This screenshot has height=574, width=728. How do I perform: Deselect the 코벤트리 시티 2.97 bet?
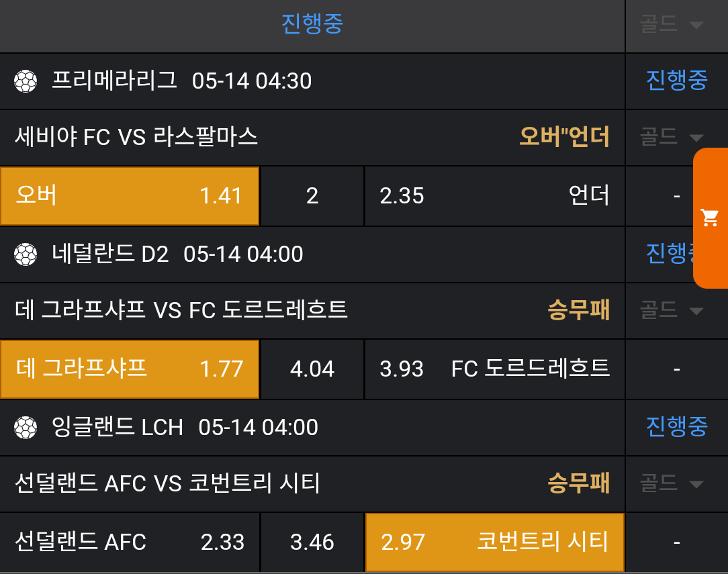[x=495, y=542]
